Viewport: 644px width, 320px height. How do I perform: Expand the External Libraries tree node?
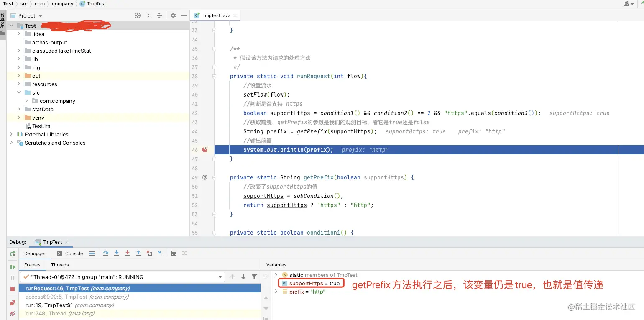[x=11, y=134]
